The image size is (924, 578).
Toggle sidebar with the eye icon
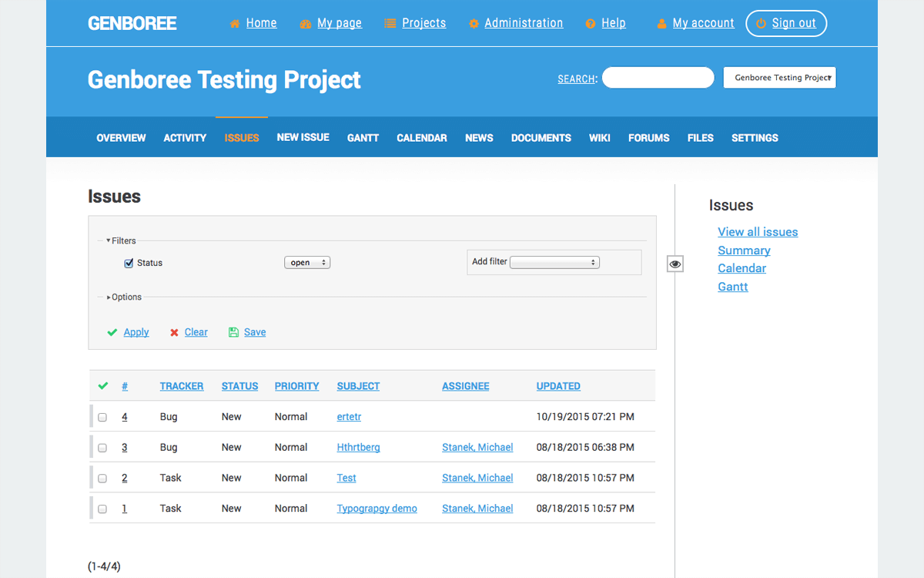[675, 264]
